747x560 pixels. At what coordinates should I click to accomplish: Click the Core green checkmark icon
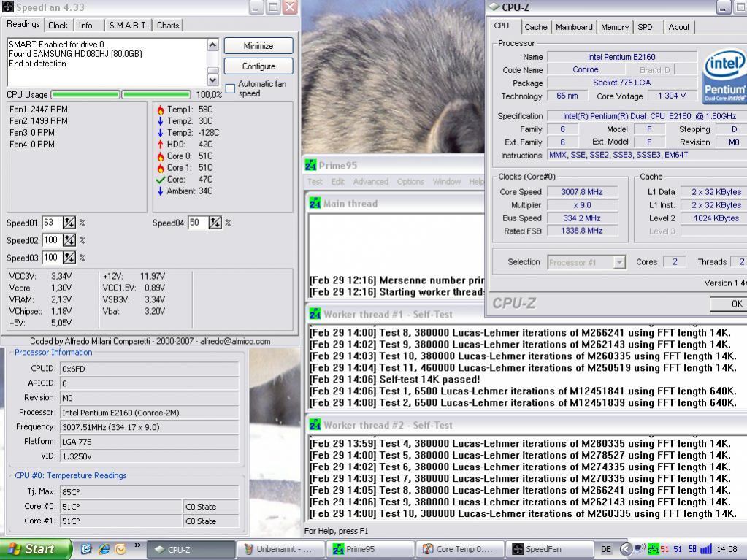[x=161, y=180]
